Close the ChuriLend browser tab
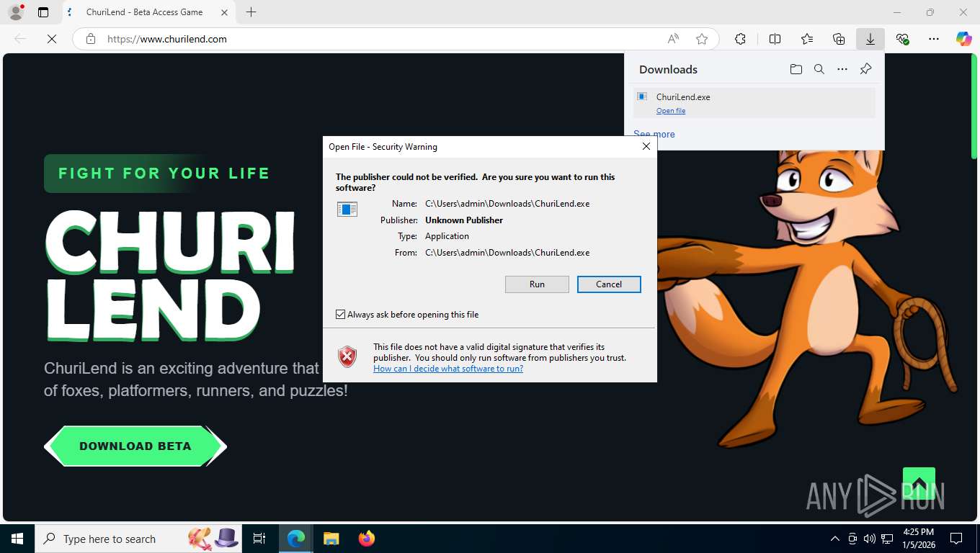Screen dimensions: 980x553 [x=224, y=12]
